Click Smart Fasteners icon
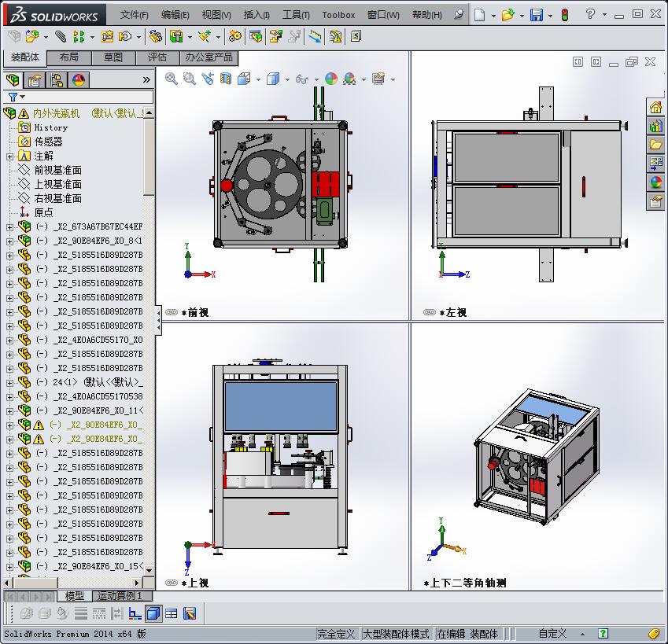Image resolution: width=668 pixels, height=644 pixels. pos(106,37)
